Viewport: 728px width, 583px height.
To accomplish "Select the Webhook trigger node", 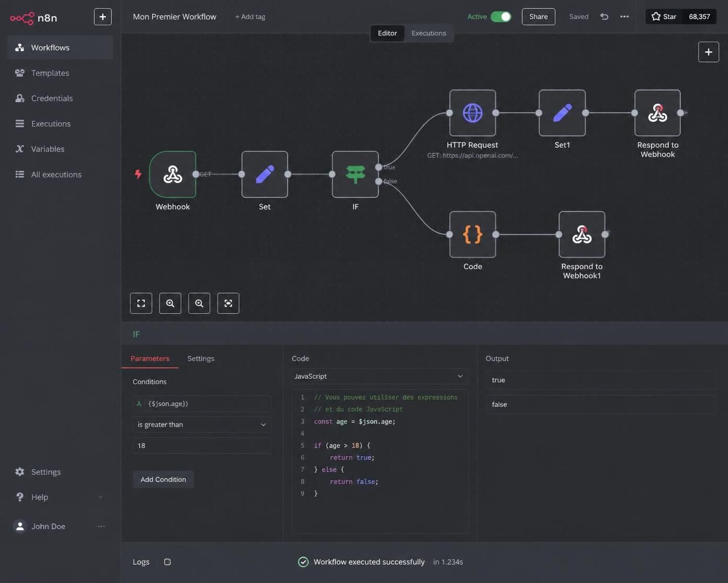I will pyautogui.click(x=173, y=175).
